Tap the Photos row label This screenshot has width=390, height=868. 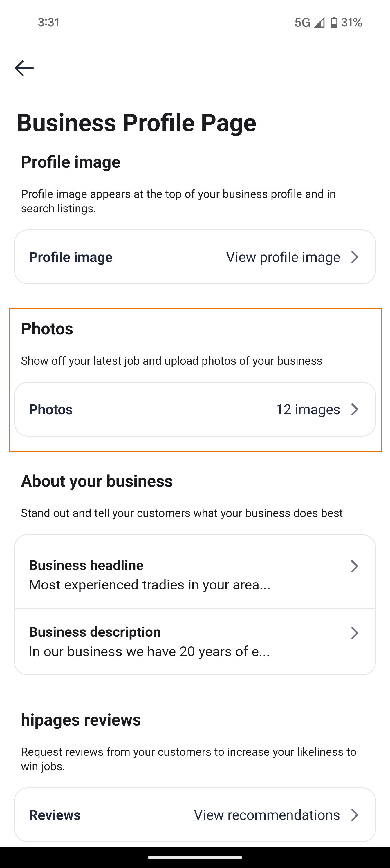[x=50, y=409]
